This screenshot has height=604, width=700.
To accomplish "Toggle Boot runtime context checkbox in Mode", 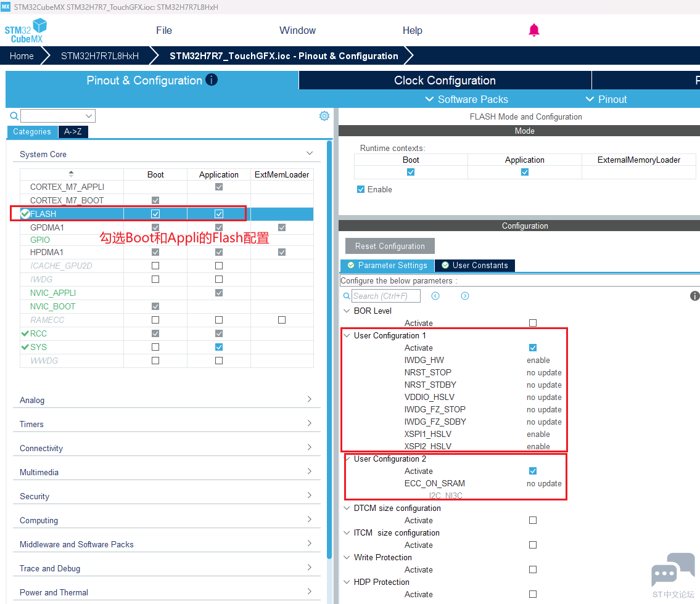I will [x=411, y=172].
